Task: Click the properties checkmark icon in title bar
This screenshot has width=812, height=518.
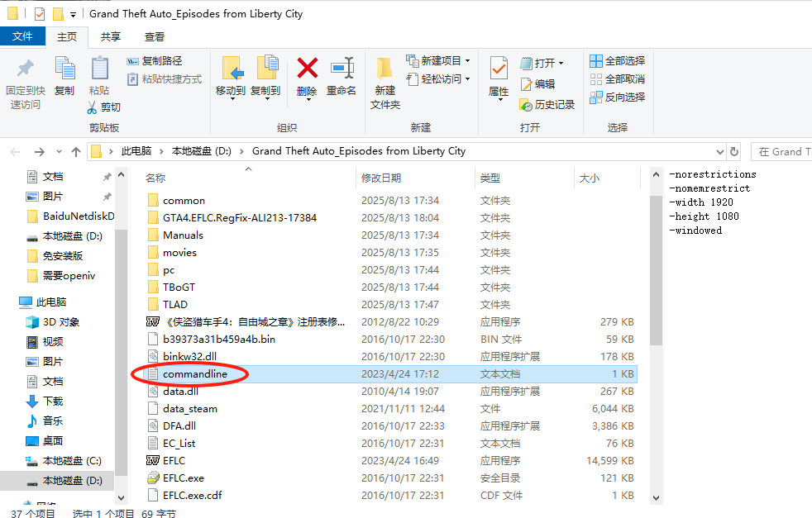Action: pyautogui.click(x=40, y=14)
